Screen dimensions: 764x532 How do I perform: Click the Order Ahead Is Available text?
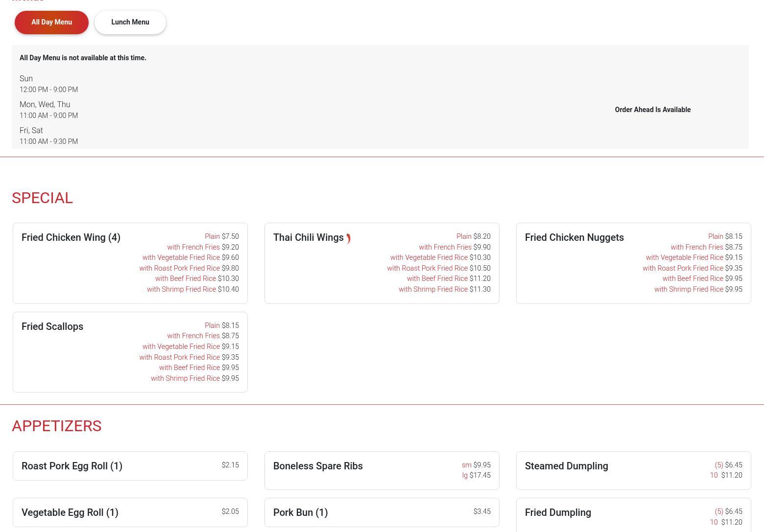tap(652, 110)
